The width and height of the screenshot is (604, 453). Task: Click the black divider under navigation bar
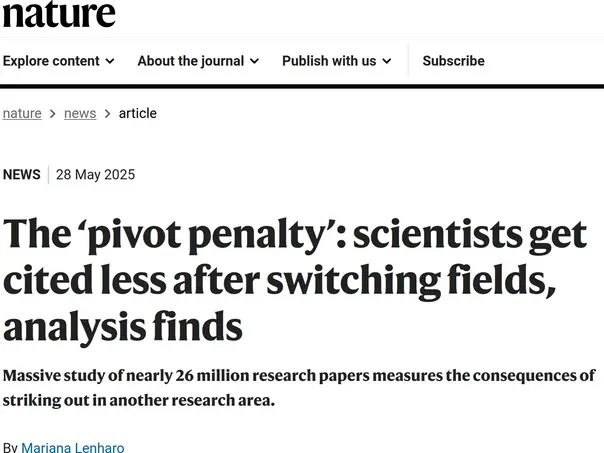(302, 86)
